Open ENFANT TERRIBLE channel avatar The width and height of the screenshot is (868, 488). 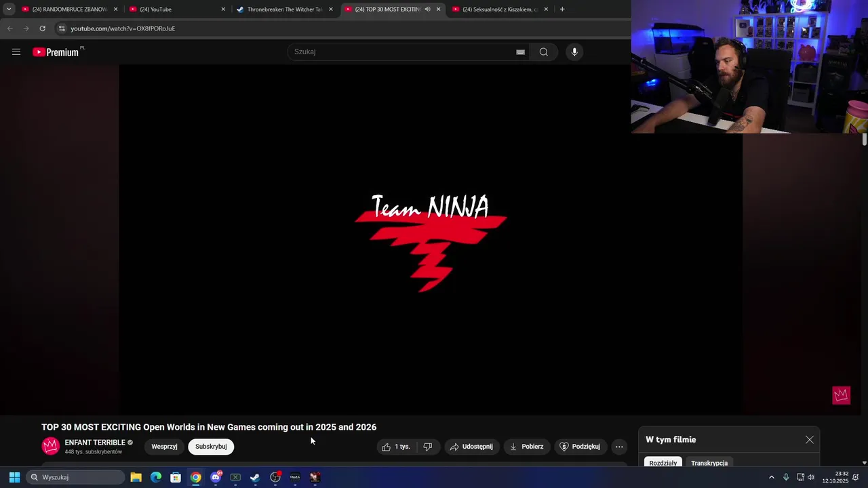point(51,446)
